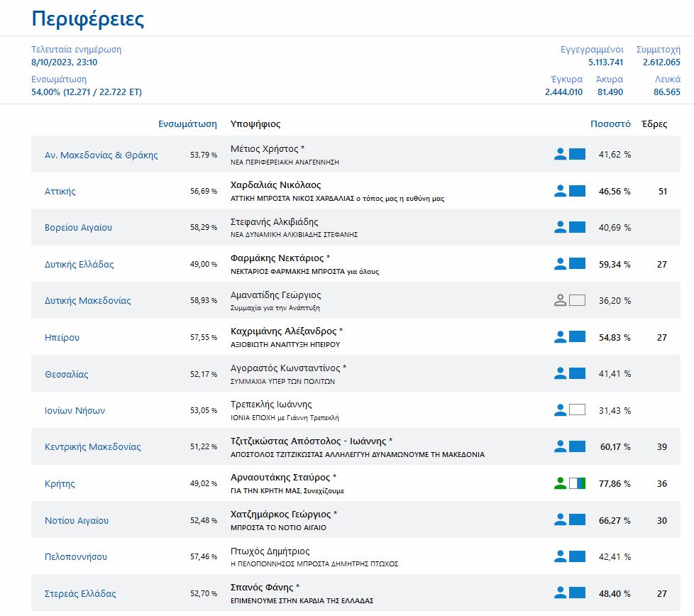Viewport: 694px width, 616px height.
Task: Click person icon in Νοτίου Αιγαίου row
Action: [x=560, y=519]
